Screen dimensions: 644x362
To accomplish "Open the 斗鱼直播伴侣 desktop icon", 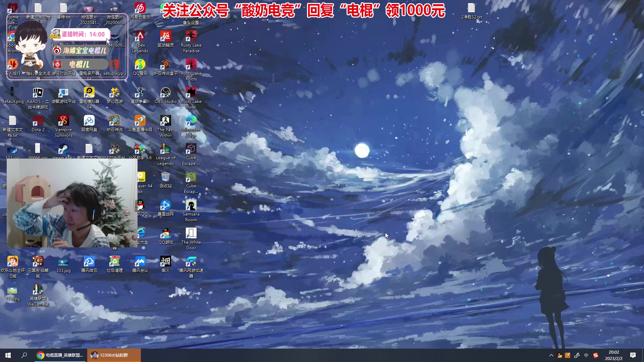I will pos(140,123).
